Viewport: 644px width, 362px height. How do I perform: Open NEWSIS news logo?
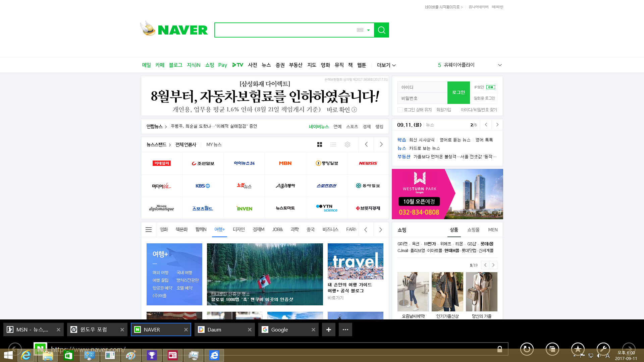tap(368, 163)
